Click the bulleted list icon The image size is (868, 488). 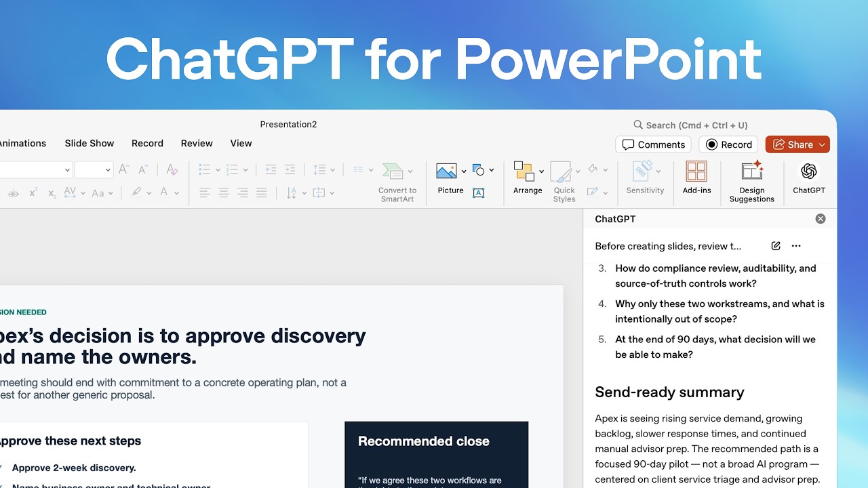(x=204, y=170)
